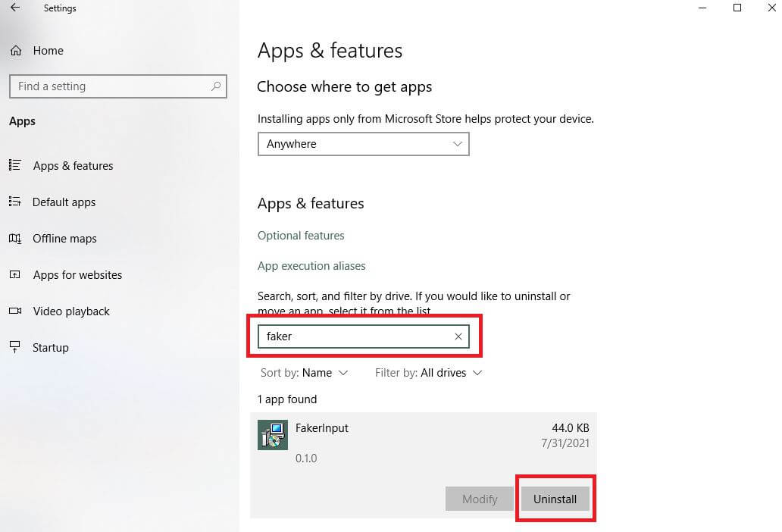Viewport: 782px width, 532px height.
Task: Maximize the Settings window
Action: [737, 8]
